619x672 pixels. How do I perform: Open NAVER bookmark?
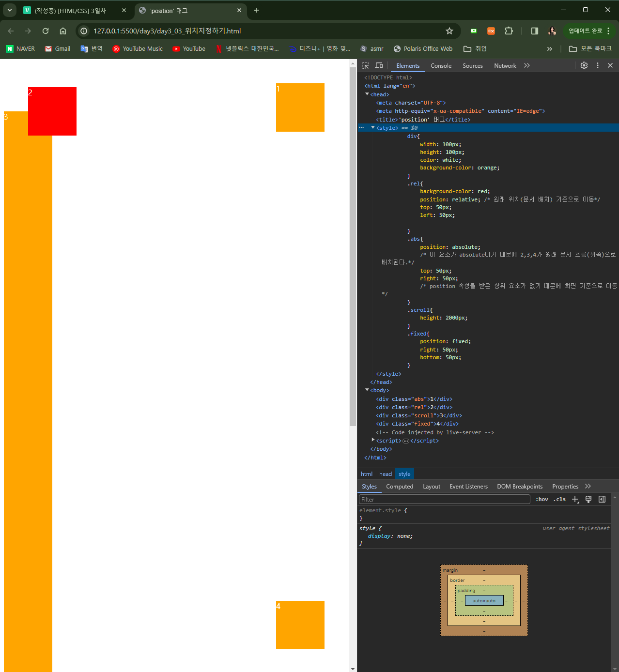point(20,49)
